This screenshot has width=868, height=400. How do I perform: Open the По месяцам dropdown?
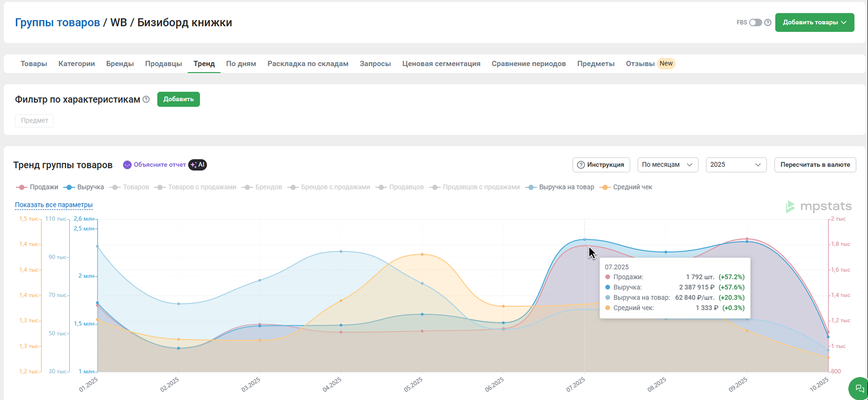point(667,165)
